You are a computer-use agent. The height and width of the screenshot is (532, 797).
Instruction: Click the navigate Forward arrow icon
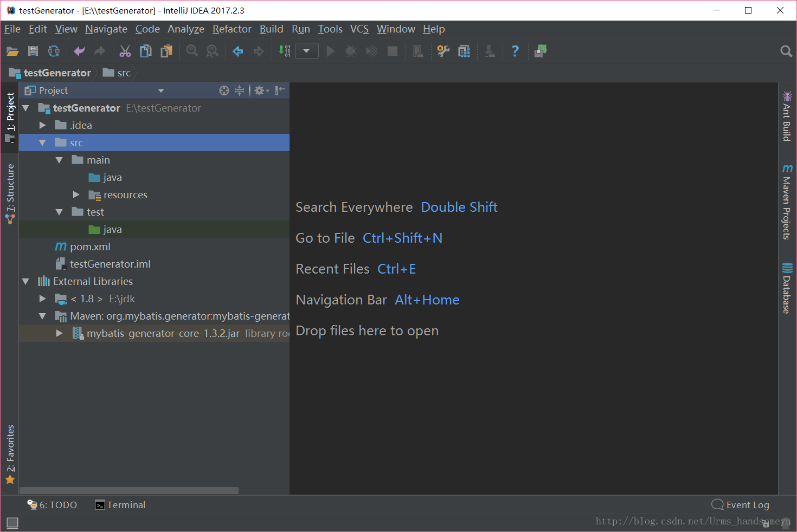pos(259,51)
